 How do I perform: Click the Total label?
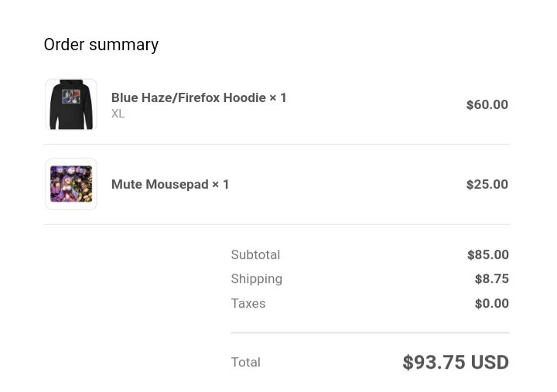click(245, 362)
